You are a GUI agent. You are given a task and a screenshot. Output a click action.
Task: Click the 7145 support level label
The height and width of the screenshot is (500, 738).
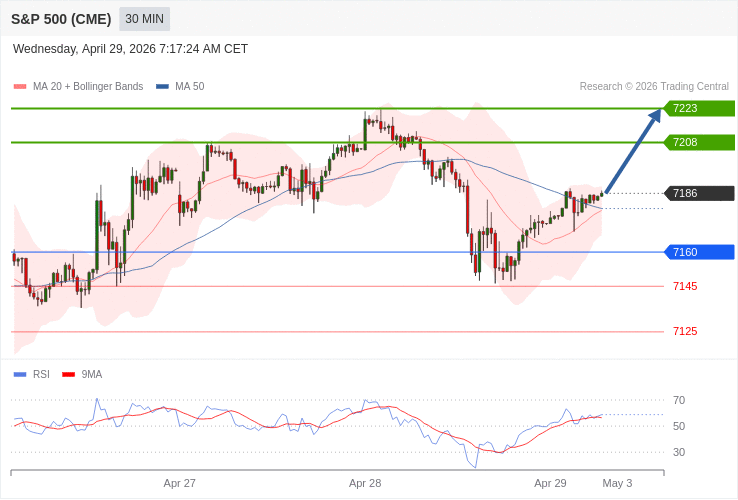pos(685,286)
